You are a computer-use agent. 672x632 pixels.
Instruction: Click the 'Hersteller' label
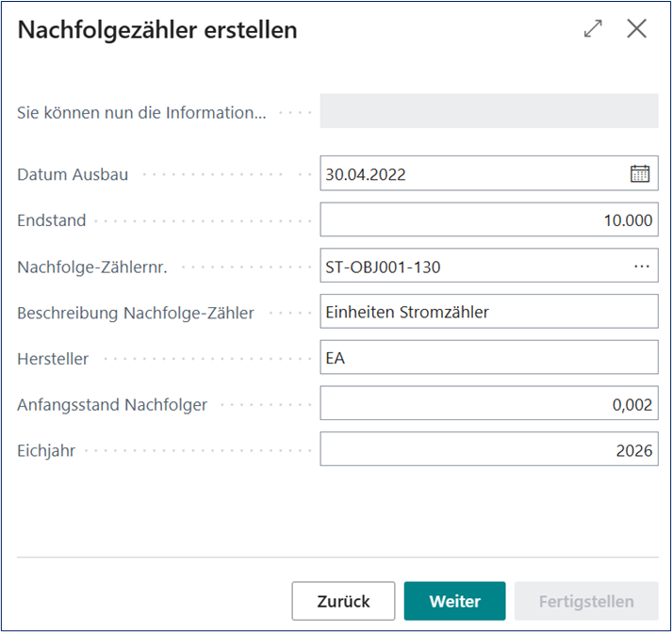tap(53, 359)
